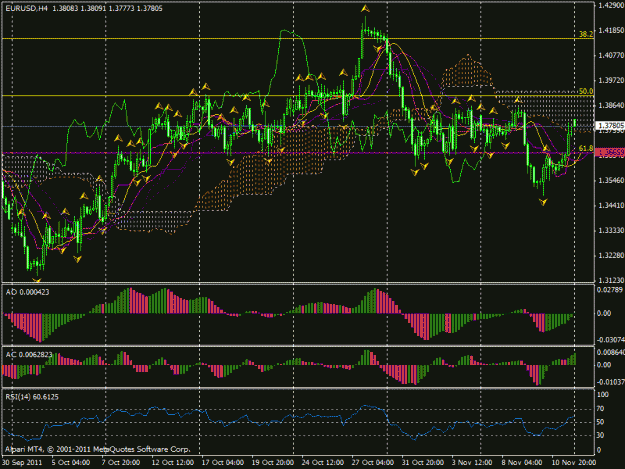Click the 10 Nov 20:00 time label
Image resolution: width=625 pixels, height=469 pixels.
(x=574, y=463)
